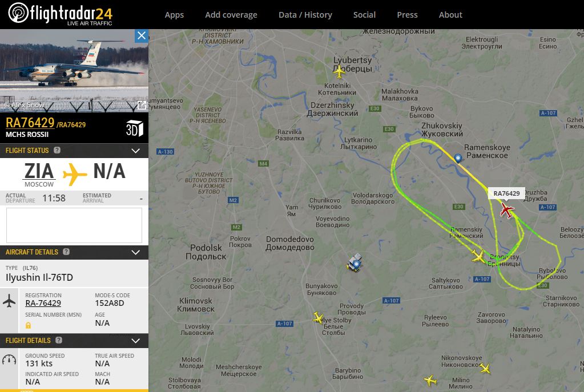Select the yellow plane near Lyubertsy

(x=339, y=71)
